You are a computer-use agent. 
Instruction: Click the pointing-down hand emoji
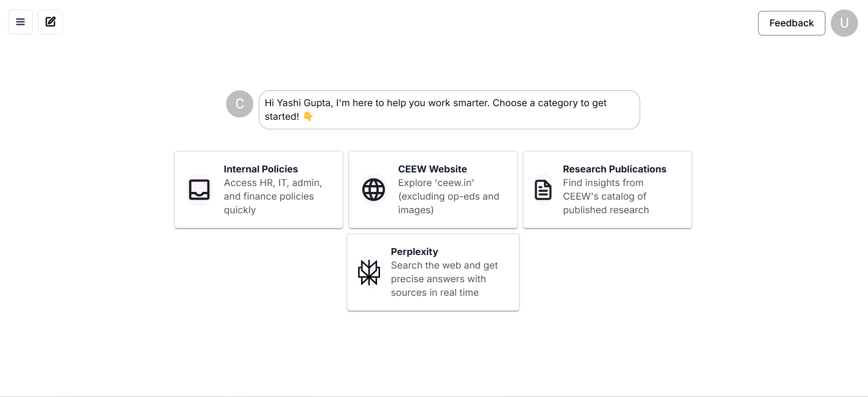point(308,117)
